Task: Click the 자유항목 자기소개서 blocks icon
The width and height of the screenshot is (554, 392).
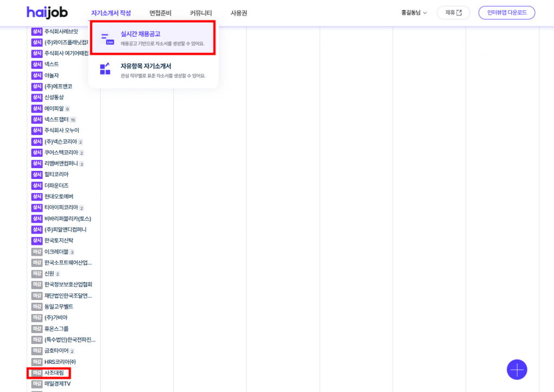Action: tap(105, 69)
